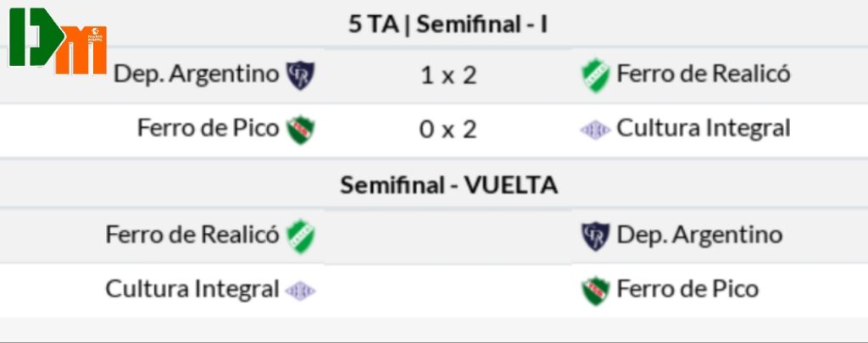868x343 pixels.
Task: Open Ferro de Realicó name in first-leg row
Action: click(704, 75)
